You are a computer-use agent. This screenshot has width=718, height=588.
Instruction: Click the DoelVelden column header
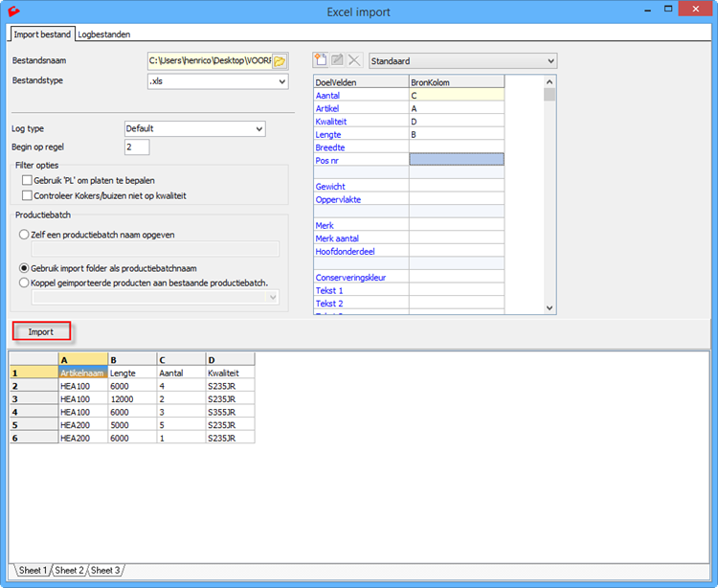tap(361, 82)
